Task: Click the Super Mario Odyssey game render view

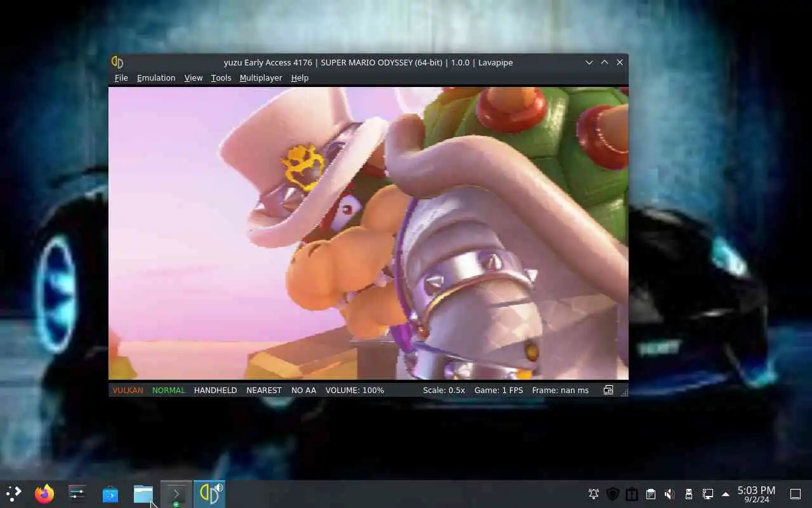Action: click(369, 233)
